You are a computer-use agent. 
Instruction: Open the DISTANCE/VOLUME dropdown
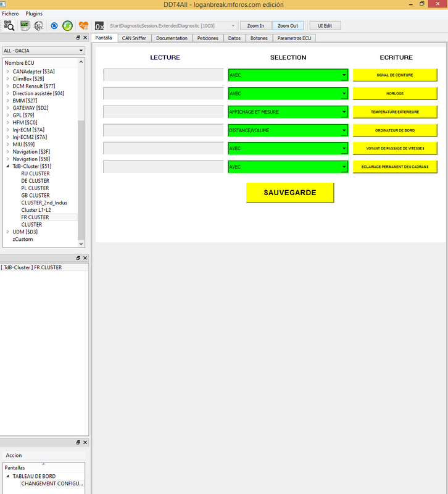click(x=288, y=130)
